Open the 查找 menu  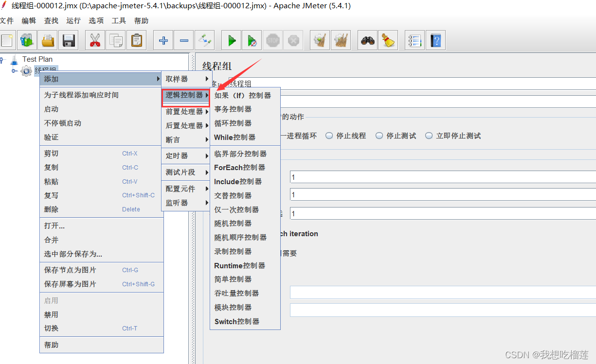coord(51,20)
